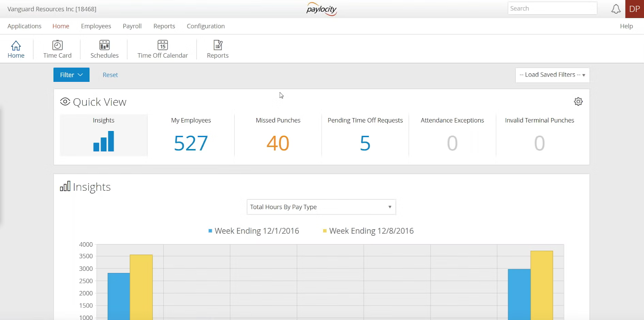Open the Filter dropdown button
The height and width of the screenshot is (320, 644).
[x=72, y=75]
